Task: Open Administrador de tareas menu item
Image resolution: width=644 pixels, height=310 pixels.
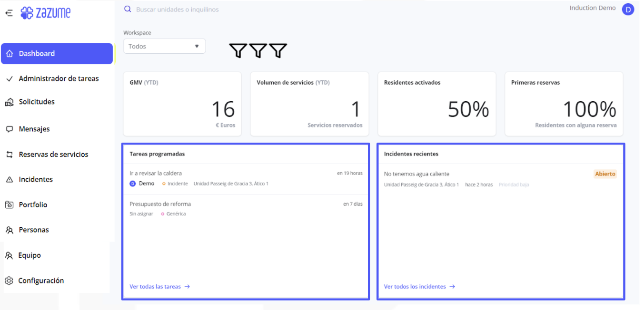Action: coord(59,79)
